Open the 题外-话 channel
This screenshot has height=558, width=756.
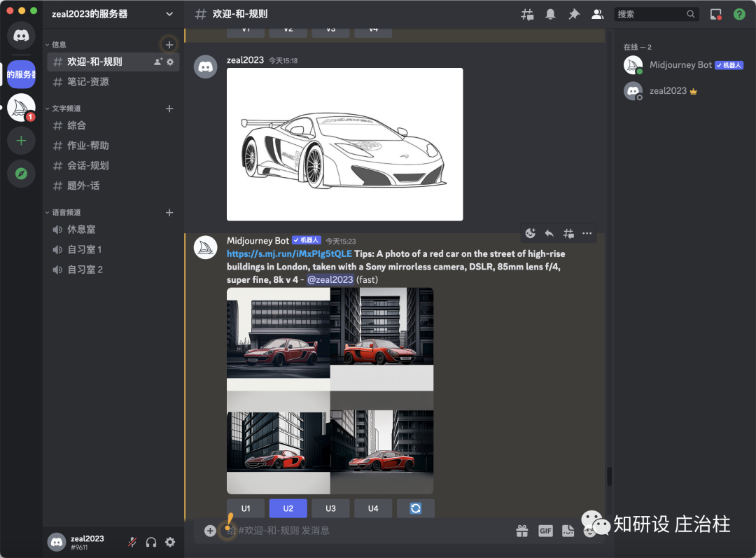coord(113,186)
